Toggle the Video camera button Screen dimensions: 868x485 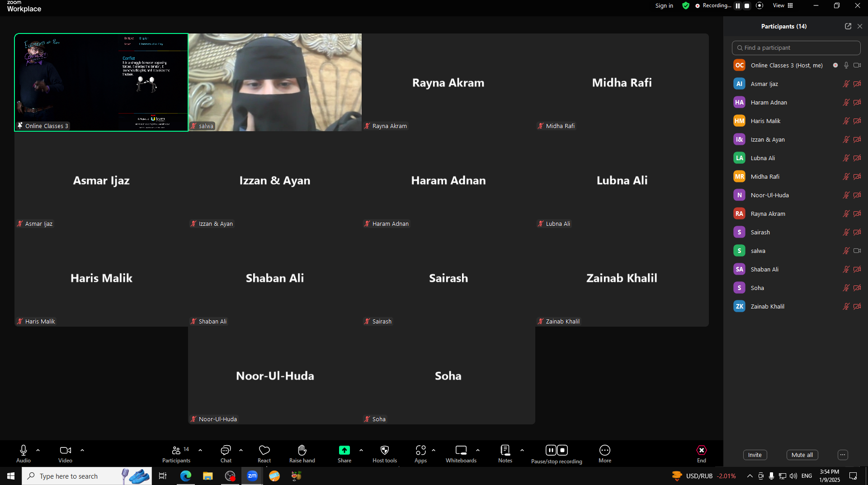point(65,453)
